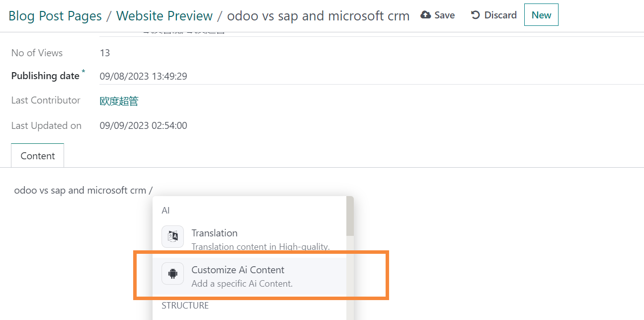Click the Customize Ai Content robot icon
The width and height of the screenshot is (644, 320).
[x=172, y=273]
